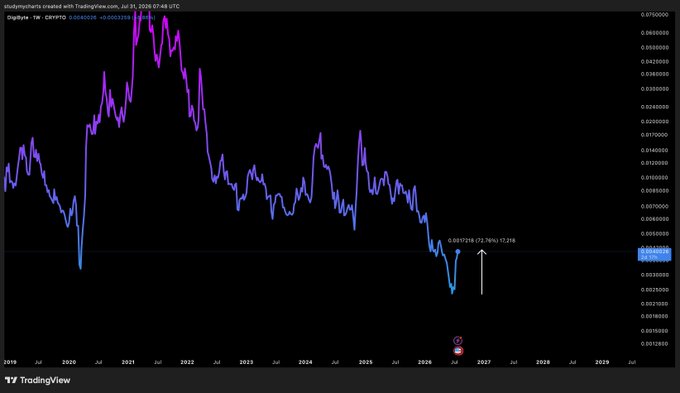This screenshot has width=680, height=393.
Task: Click the 2026 label on time axis
Action: click(x=425, y=362)
